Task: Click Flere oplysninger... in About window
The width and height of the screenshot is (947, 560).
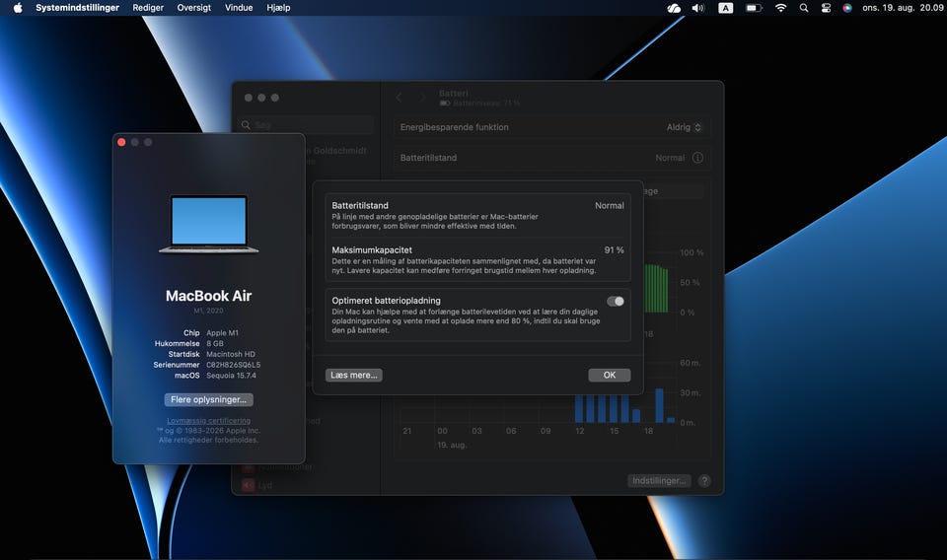Action: pos(208,399)
